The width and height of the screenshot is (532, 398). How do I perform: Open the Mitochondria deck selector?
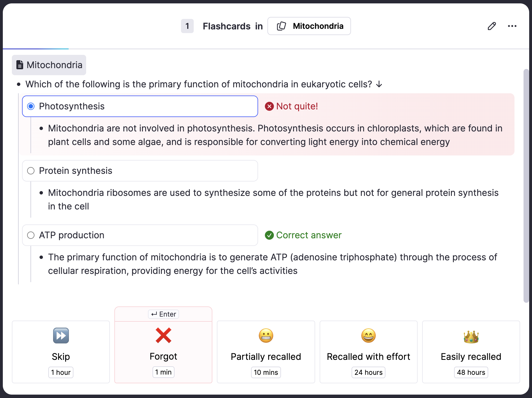309,26
